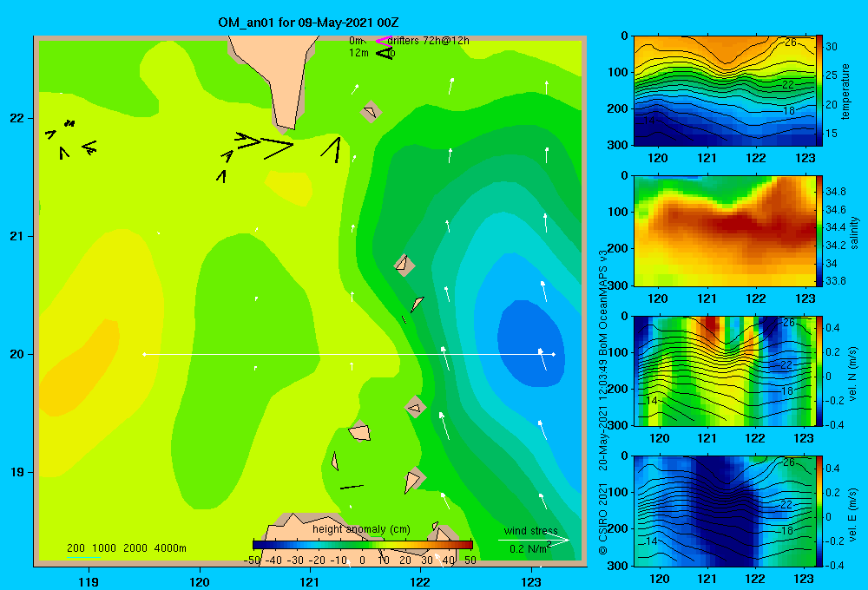
Task: Click the vertical 'temperature' axis label
Action: (845, 91)
